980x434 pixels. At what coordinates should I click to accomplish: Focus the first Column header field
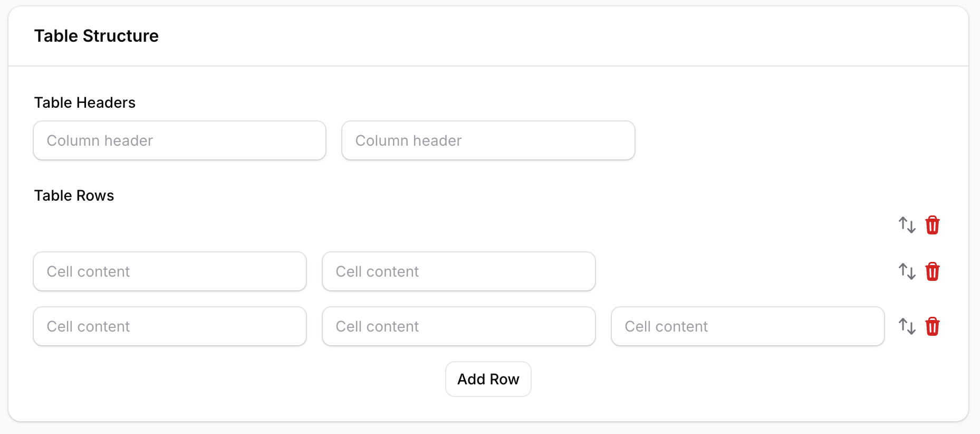[x=179, y=140]
